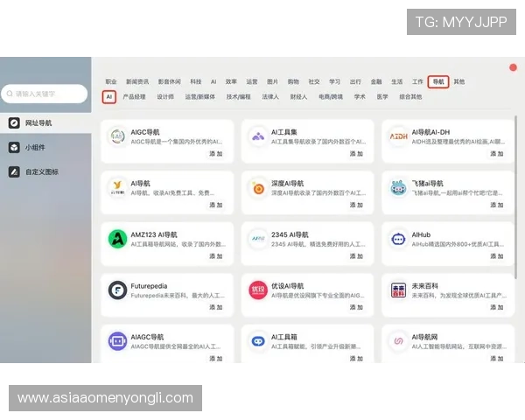Viewport: 525px width, 420px height.
Task: Click the 自定义图标 pencil icon in sidebar
Action: pos(14,171)
